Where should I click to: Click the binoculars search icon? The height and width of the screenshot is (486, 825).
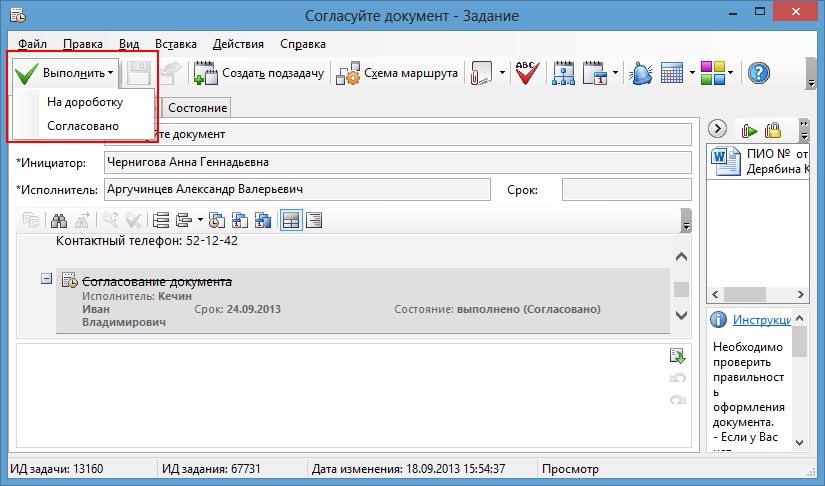click(59, 220)
